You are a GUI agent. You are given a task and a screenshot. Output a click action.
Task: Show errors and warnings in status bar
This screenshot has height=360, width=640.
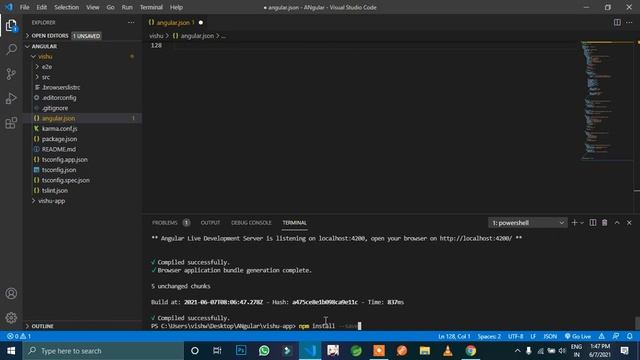(19, 336)
